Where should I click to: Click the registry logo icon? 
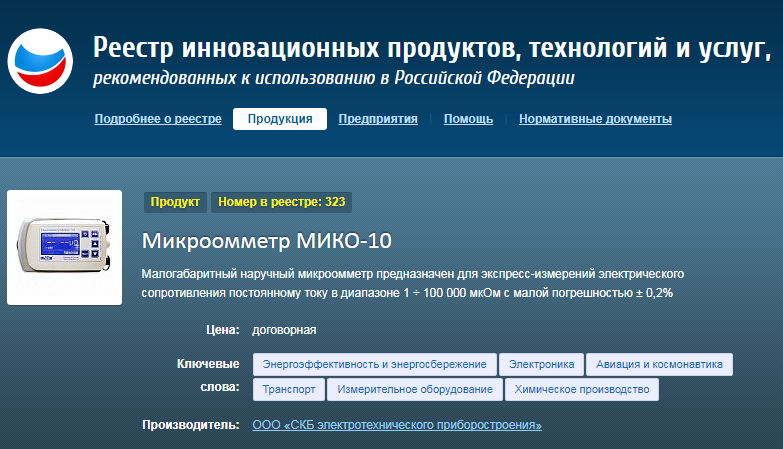40,61
